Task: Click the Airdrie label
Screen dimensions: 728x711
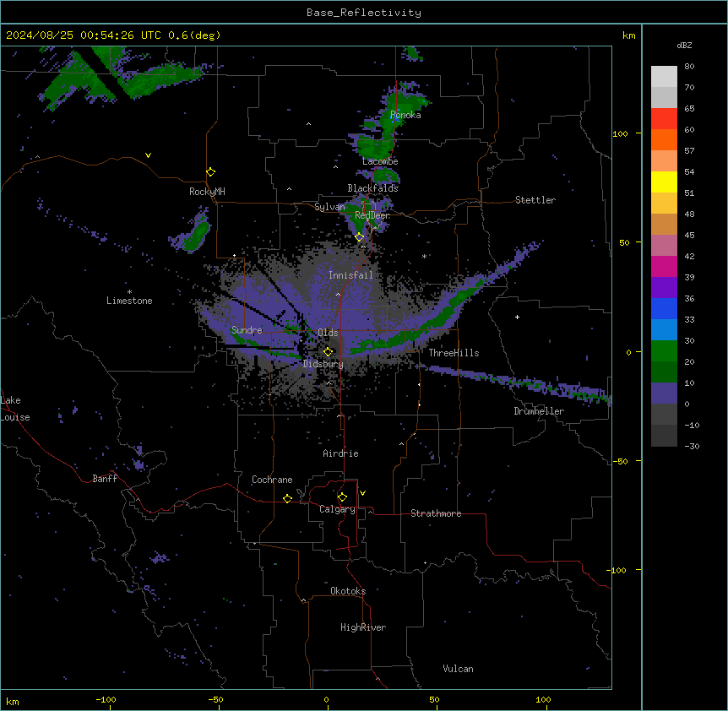Action: (x=340, y=453)
